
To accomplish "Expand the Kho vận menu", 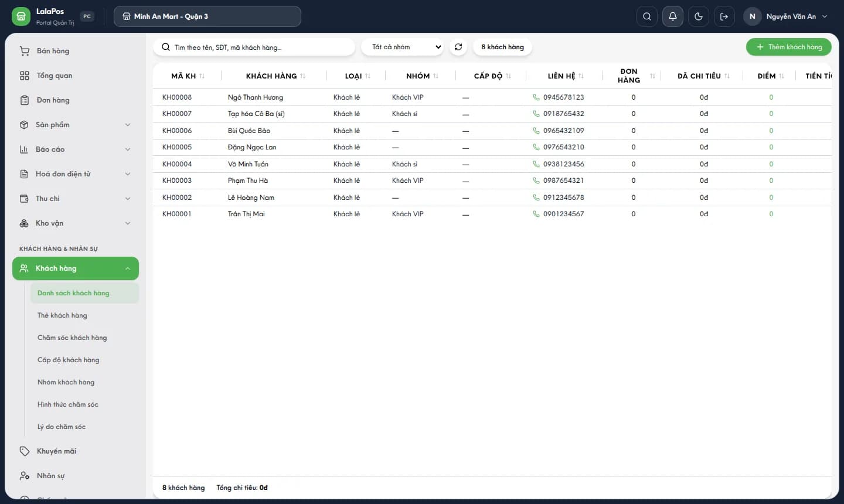I will [76, 223].
